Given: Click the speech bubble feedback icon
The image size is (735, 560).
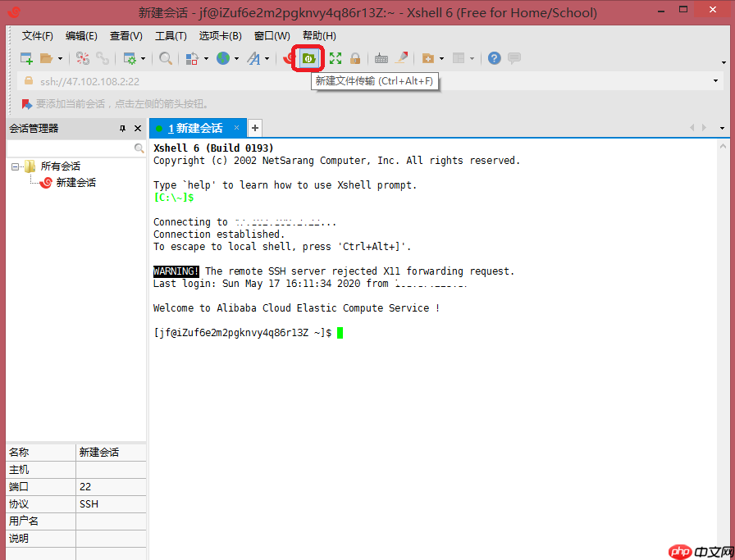Looking at the screenshot, I should pyautogui.click(x=514, y=58).
